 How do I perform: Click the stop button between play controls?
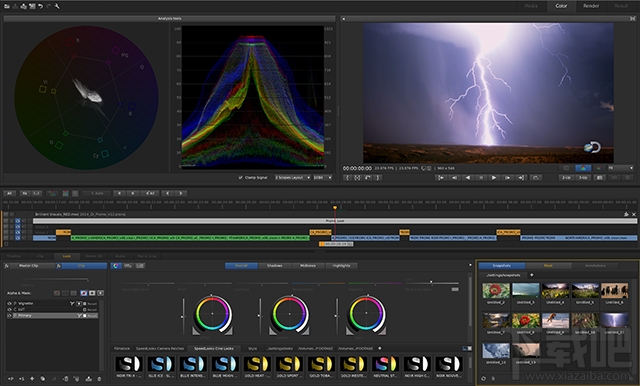481,177
